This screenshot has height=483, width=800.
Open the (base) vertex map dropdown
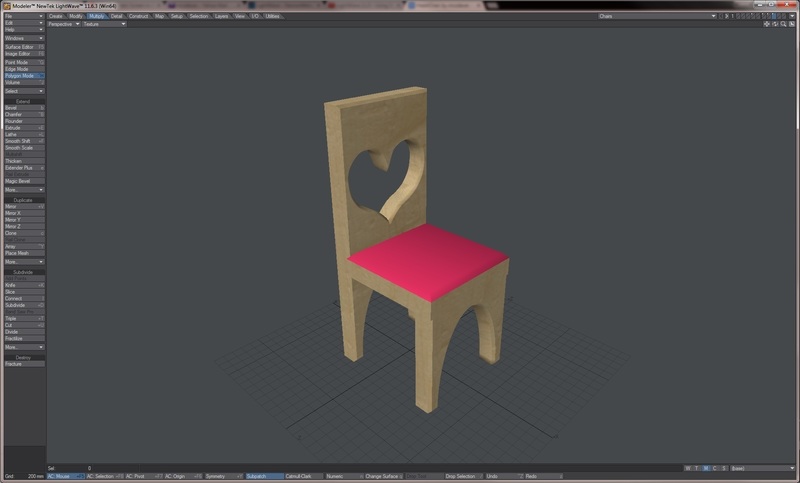[762, 468]
